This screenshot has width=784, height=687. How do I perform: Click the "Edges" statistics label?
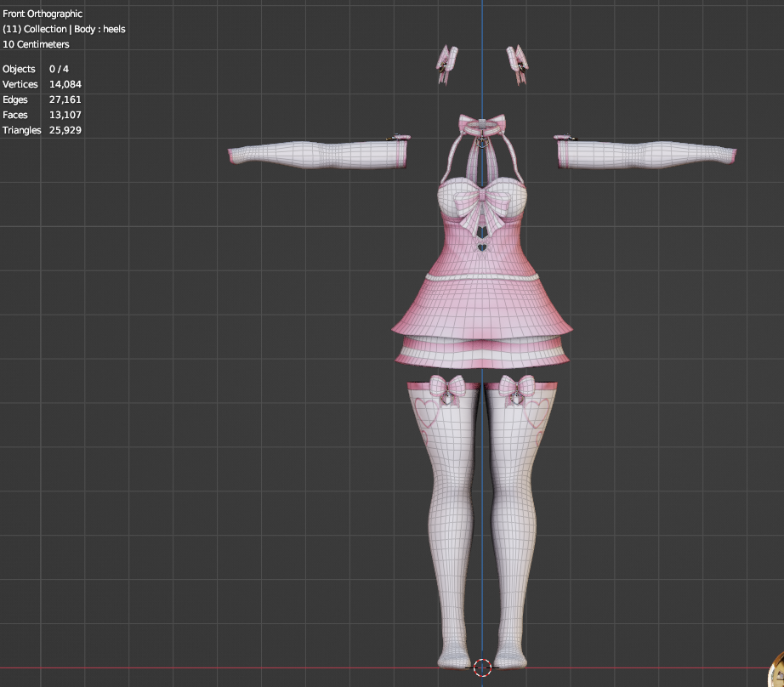(x=15, y=99)
